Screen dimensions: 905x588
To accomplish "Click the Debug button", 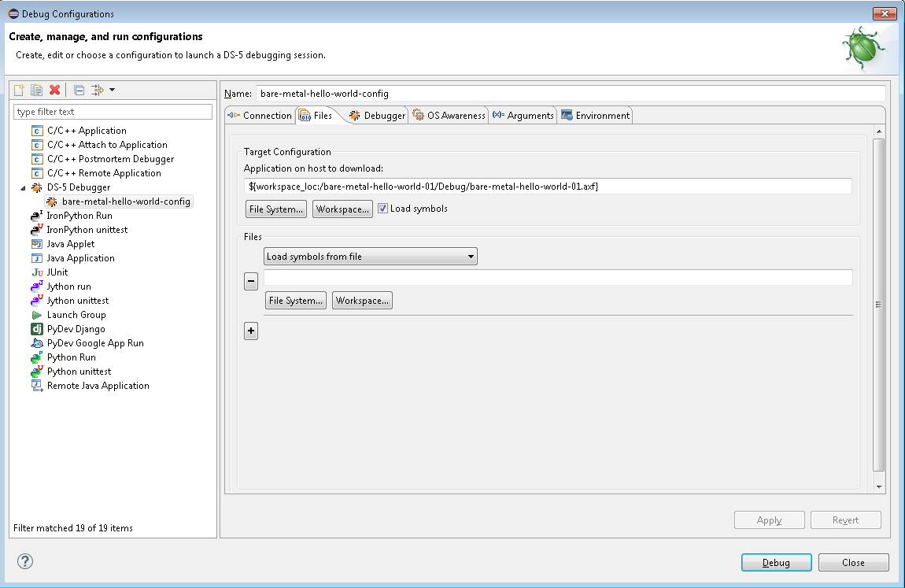I will click(x=776, y=563).
